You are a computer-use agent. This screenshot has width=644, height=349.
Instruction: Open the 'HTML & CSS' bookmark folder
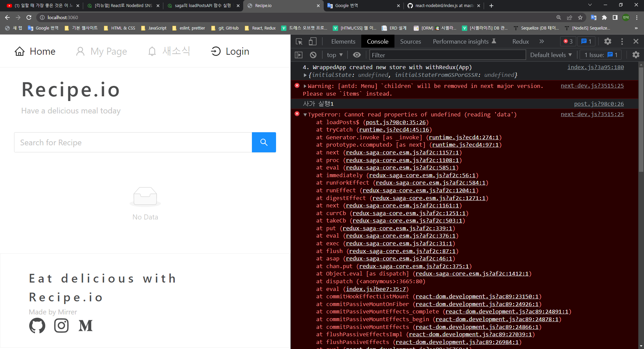point(119,28)
